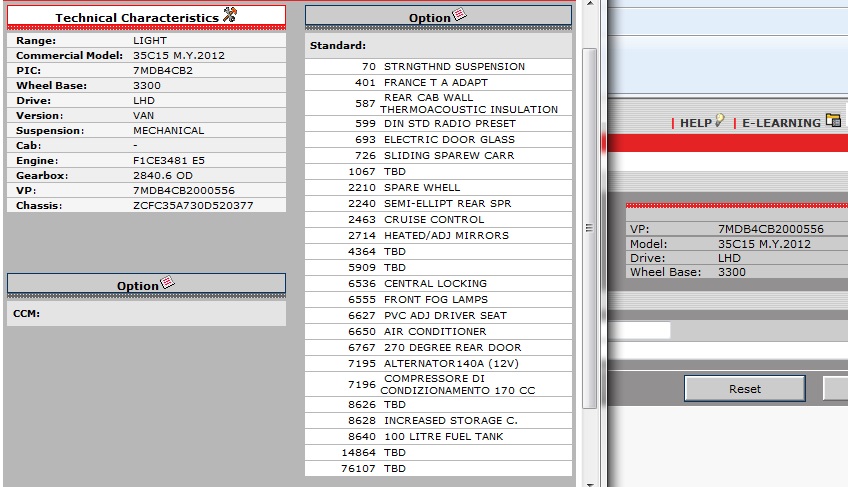Click the Suspension value MECHANICAL
Viewport: 848px width, 487px height.
[169, 130]
